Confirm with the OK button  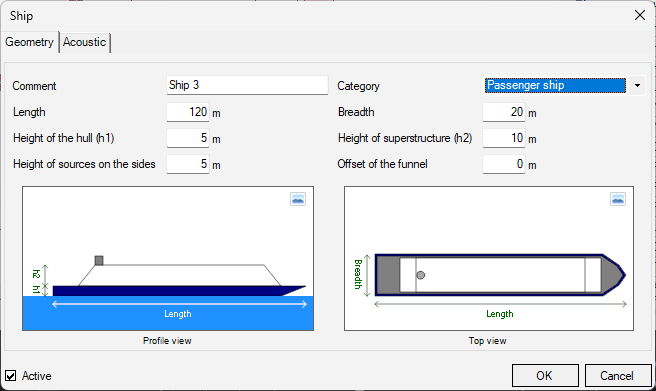545,376
